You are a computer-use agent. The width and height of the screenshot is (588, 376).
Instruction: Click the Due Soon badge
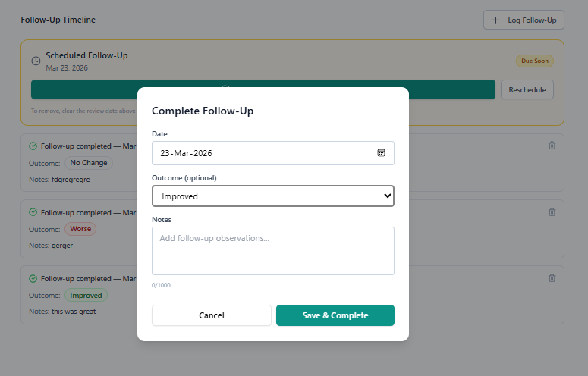(x=535, y=61)
